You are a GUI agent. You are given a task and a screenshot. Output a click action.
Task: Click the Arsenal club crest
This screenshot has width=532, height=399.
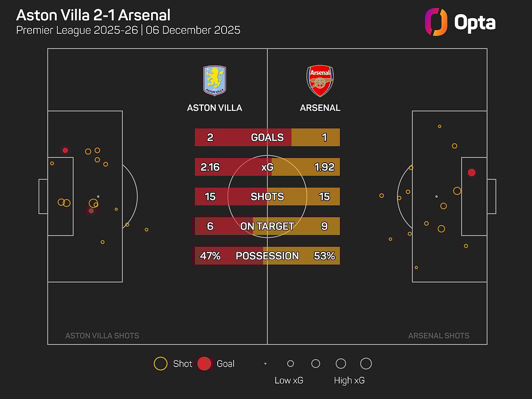320,81
